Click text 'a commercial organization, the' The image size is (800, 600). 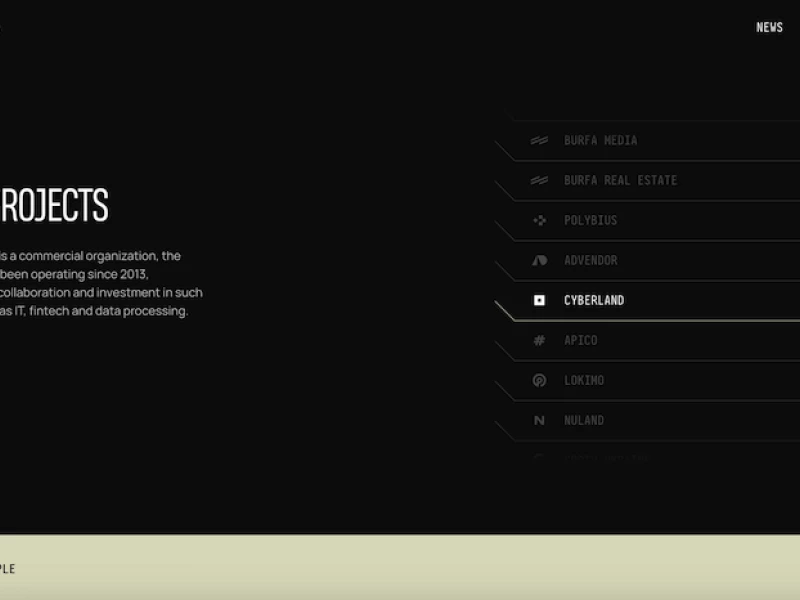point(95,256)
